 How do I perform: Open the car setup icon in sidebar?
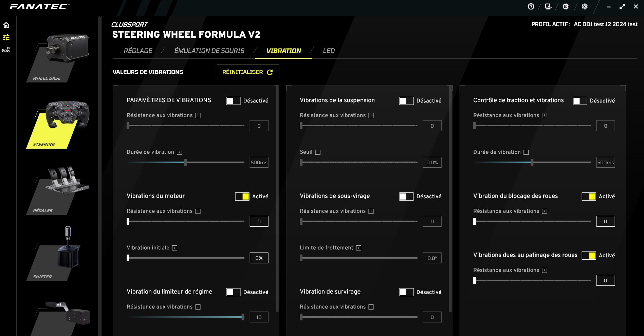click(x=5, y=50)
